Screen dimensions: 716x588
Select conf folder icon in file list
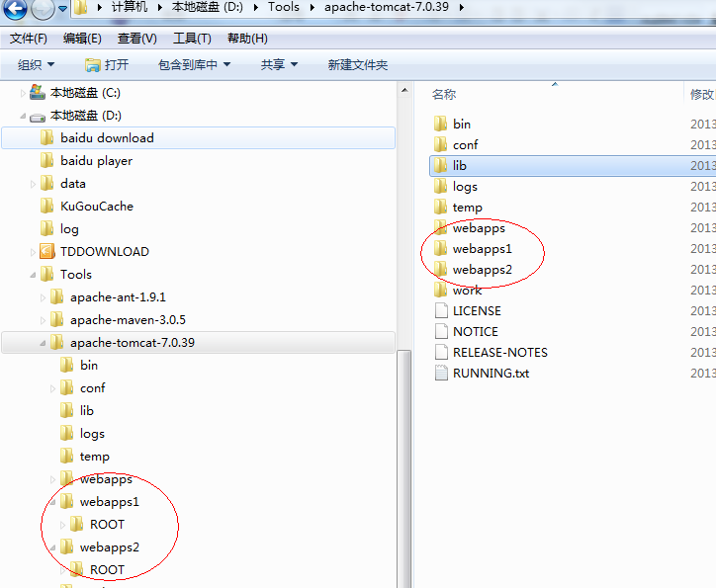click(441, 144)
